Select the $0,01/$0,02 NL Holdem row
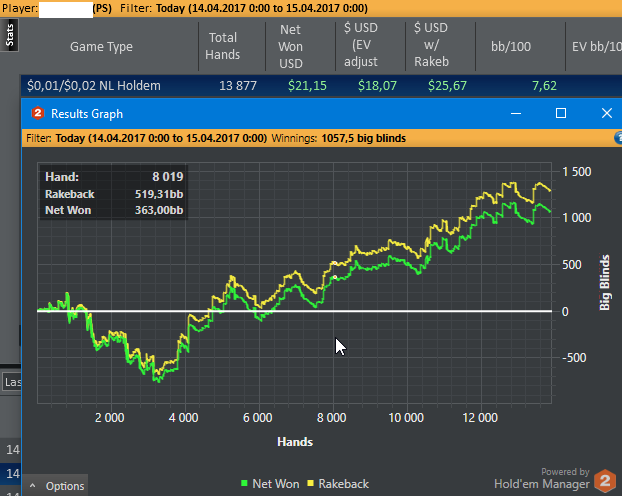The width and height of the screenshot is (622, 496). [321, 86]
